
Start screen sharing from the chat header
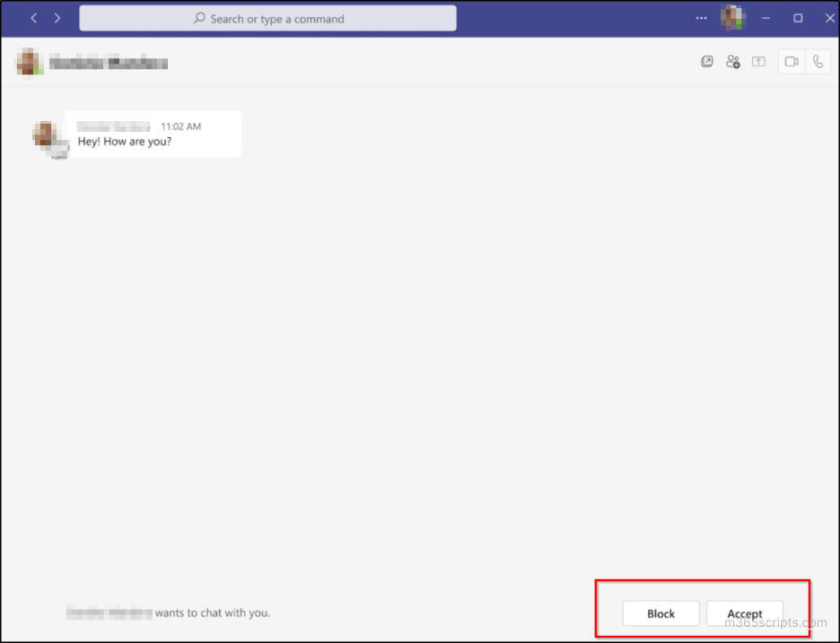click(x=758, y=62)
